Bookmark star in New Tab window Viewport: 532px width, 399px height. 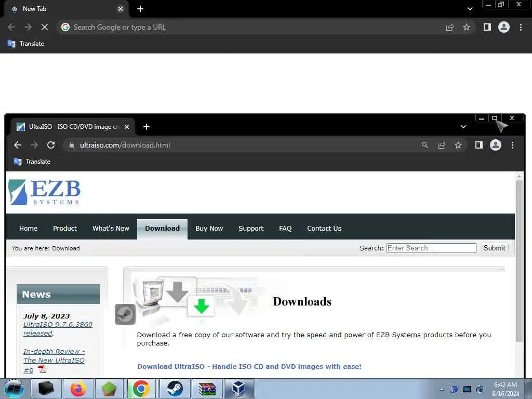point(467,27)
